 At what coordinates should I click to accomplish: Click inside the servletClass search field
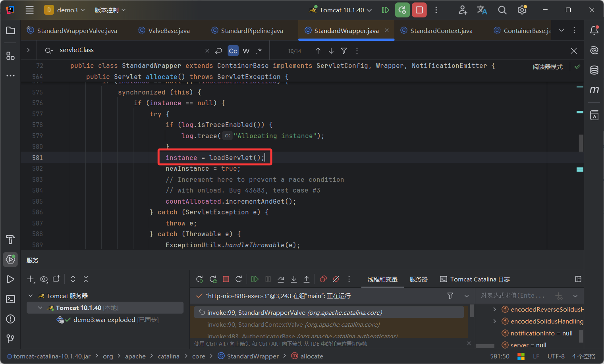(119, 50)
